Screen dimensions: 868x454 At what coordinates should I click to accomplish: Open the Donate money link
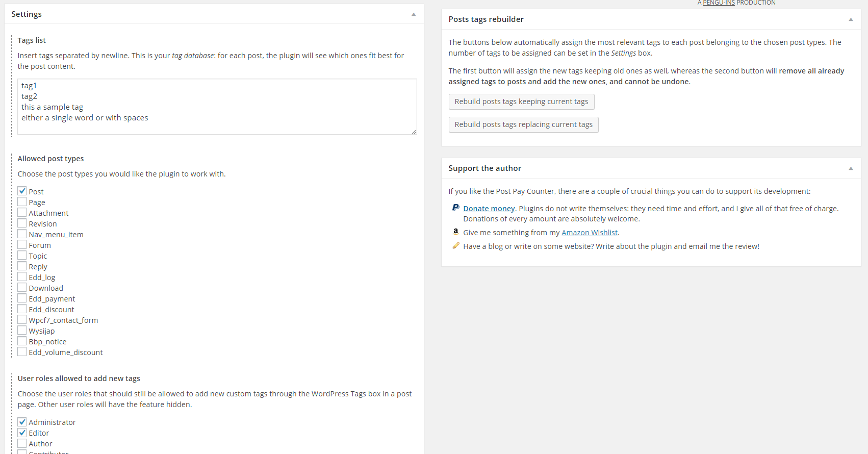tap(489, 209)
